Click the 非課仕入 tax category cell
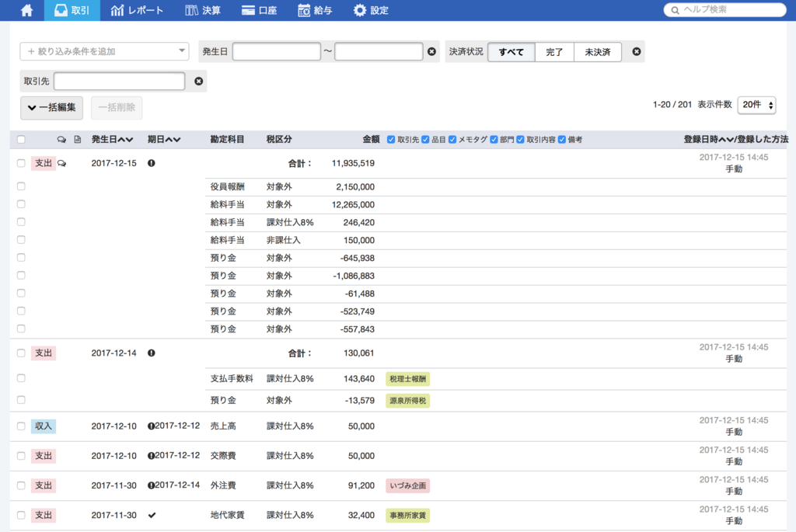Image resolution: width=796 pixels, height=532 pixels. click(283, 241)
